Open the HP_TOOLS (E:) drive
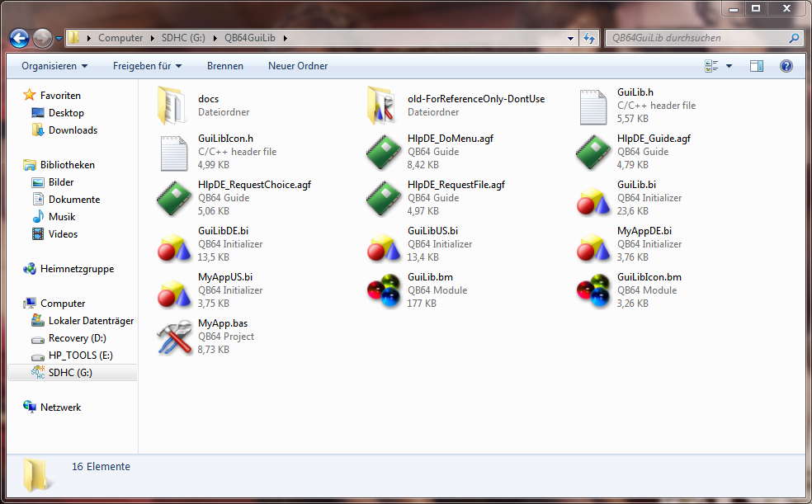The width and height of the screenshot is (812, 504). [x=80, y=356]
